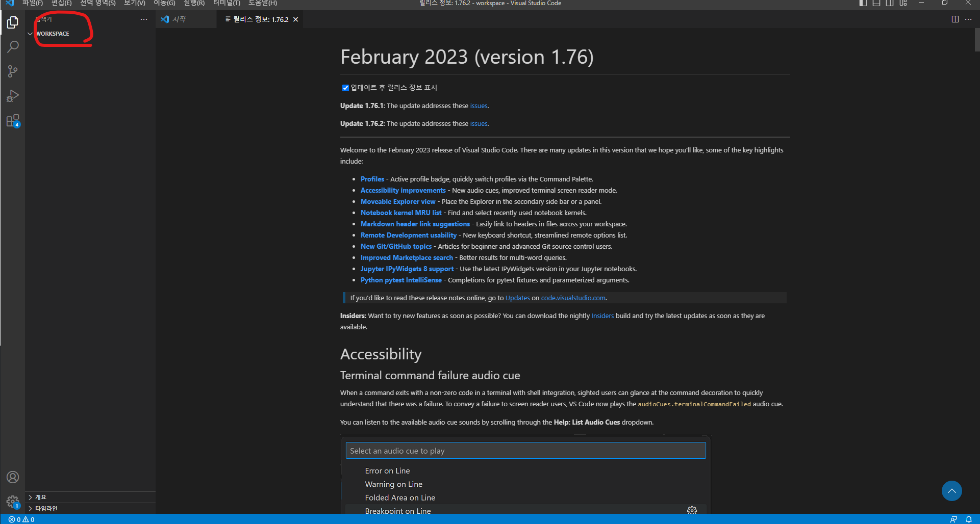The image size is (980, 524).
Task: Click the Select an audio cue input
Action: 525,451
